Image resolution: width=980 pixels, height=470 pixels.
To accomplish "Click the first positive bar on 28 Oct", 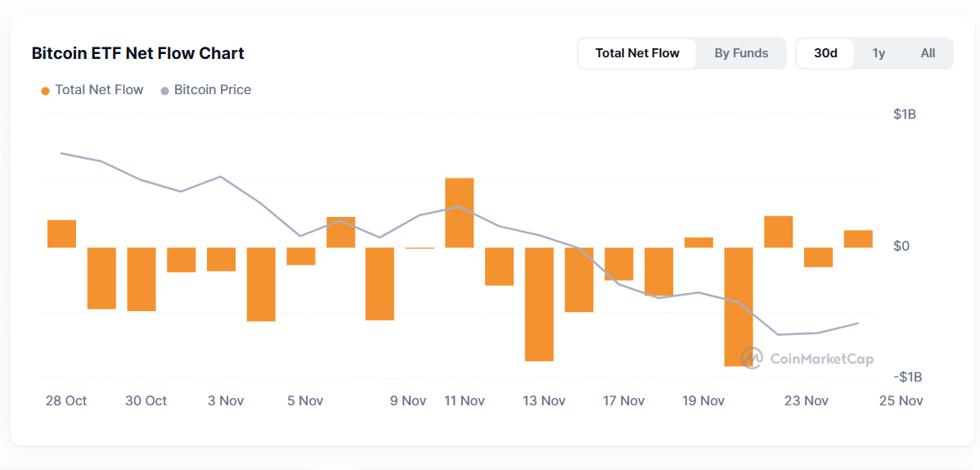I will point(62,233).
